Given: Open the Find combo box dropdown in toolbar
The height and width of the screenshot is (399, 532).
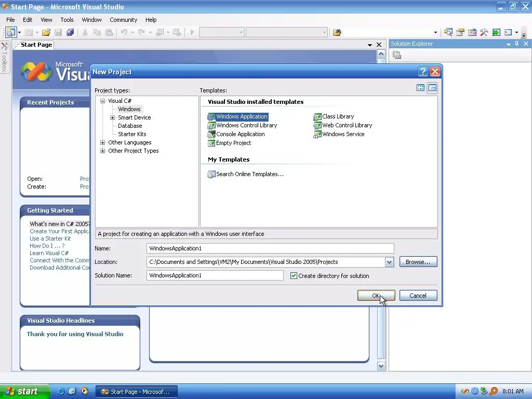Looking at the screenshot, I should (x=435, y=33).
